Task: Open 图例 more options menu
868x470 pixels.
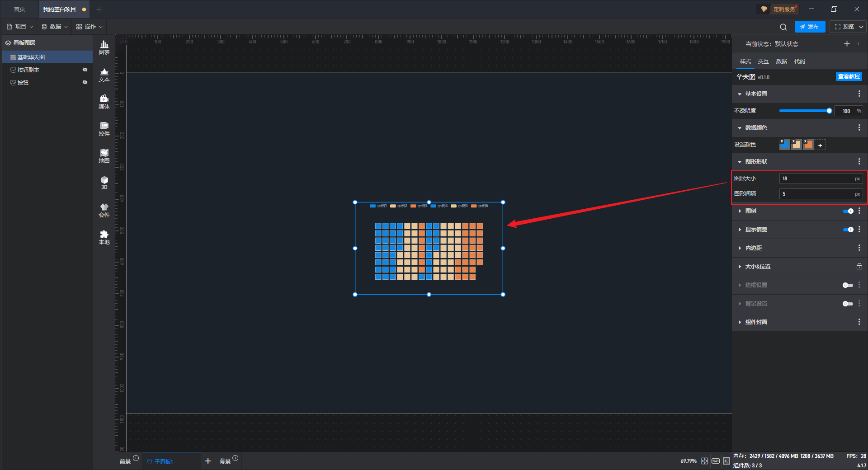Action: pyautogui.click(x=859, y=211)
